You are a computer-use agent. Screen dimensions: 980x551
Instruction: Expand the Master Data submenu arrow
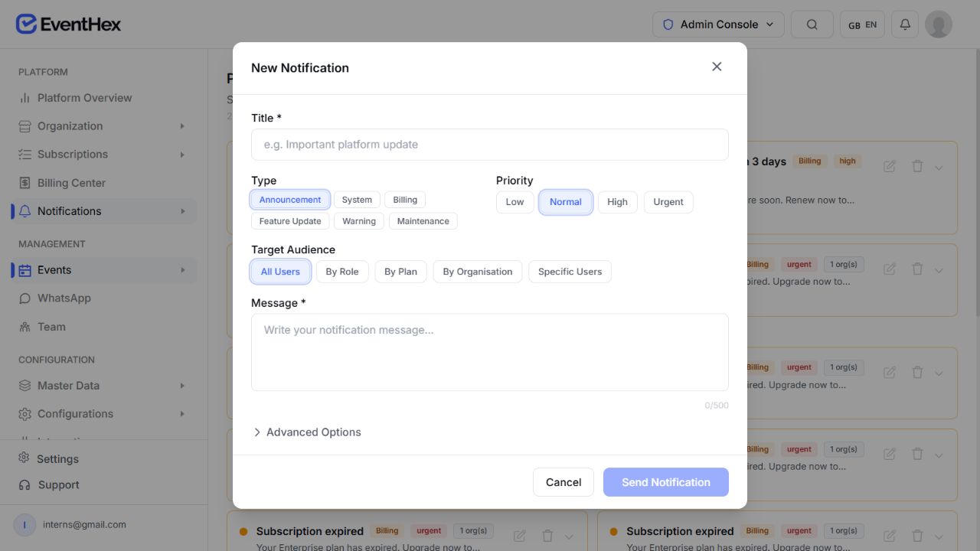182,386
